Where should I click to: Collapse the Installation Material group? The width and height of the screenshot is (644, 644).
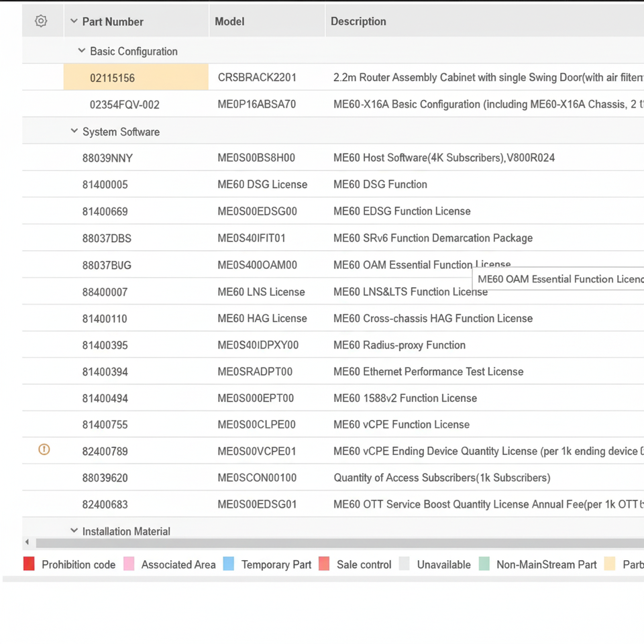click(x=74, y=531)
